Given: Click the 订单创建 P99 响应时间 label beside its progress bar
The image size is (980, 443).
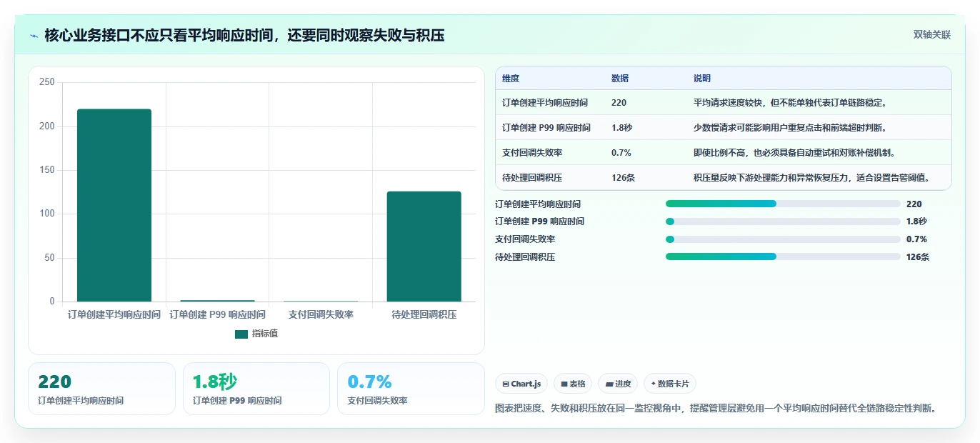Looking at the screenshot, I should tap(539, 221).
